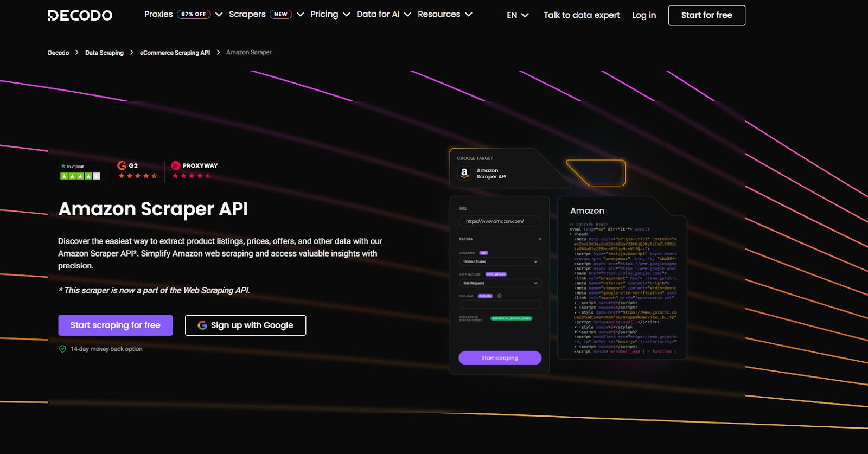
Task: Go to the eCommerce Scraping API breadcrumb
Action: pos(175,53)
